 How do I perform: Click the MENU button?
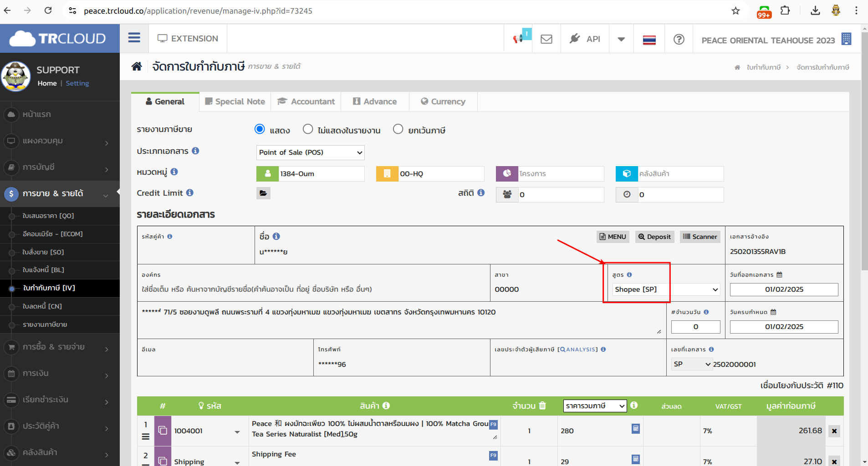pyautogui.click(x=613, y=237)
